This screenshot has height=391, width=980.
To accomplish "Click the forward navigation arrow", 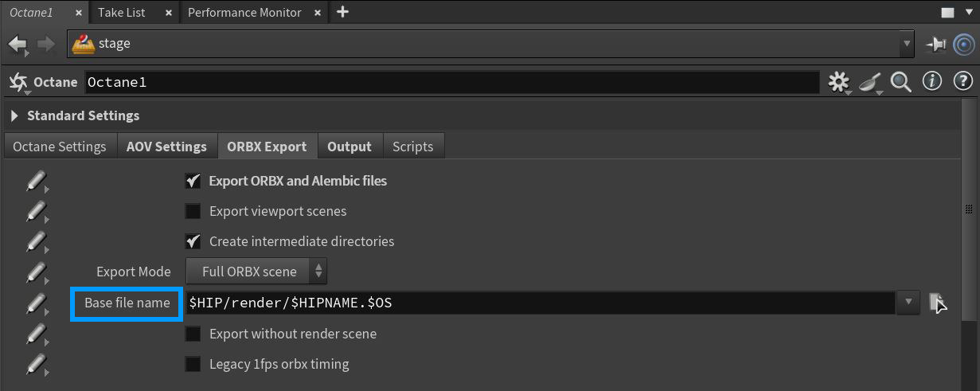I will (x=45, y=45).
